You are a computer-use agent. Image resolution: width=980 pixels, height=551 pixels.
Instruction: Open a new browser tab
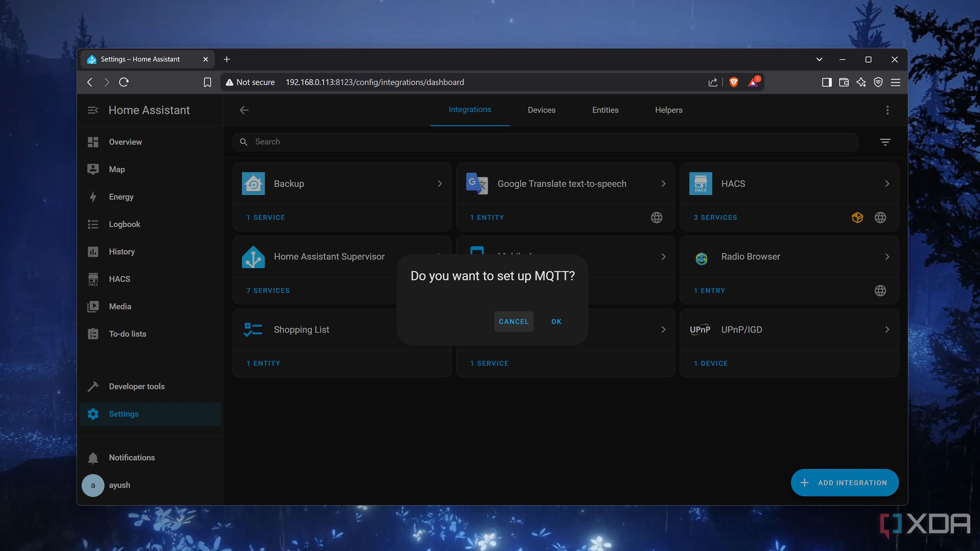pyautogui.click(x=227, y=59)
